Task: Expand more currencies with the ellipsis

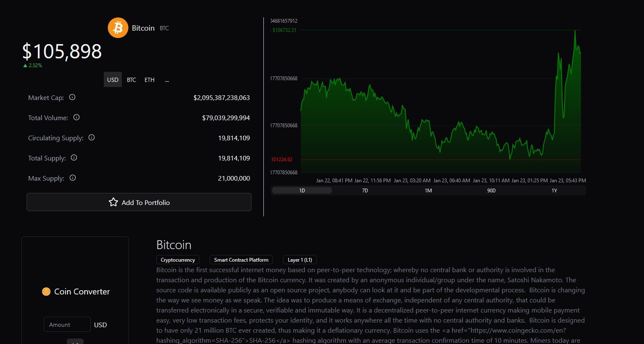Action: (x=167, y=79)
